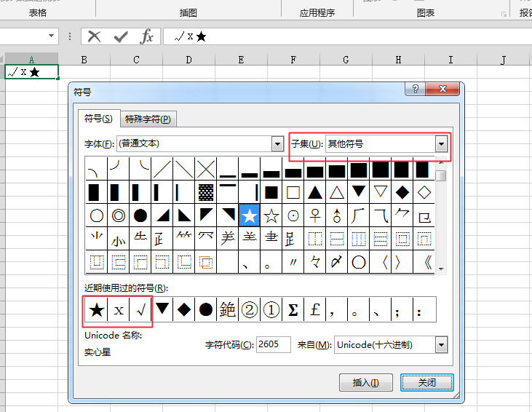The height and width of the screenshot is (412, 532).
Task: Click the symbol grid scrollbar thumb
Action: (441, 176)
